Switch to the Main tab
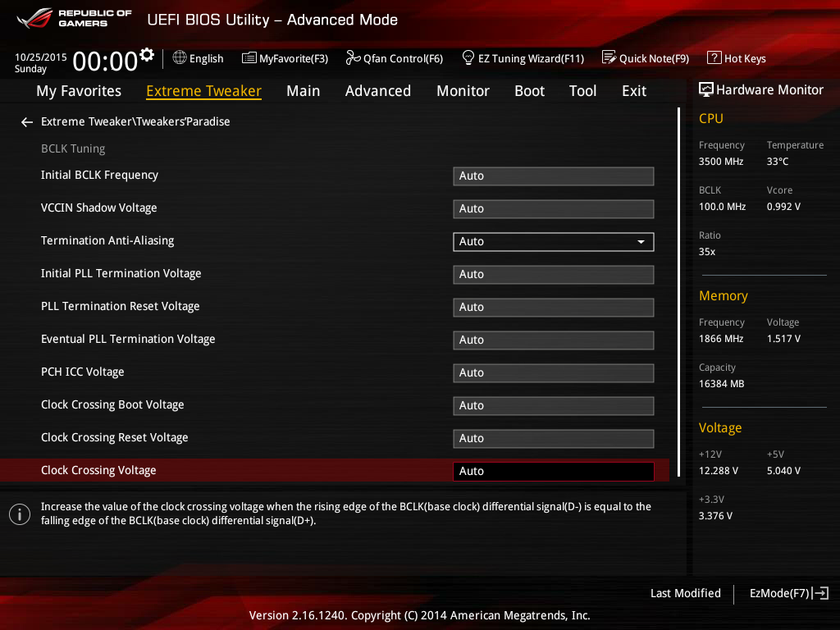The image size is (840, 630). click(x=304, y=91)
